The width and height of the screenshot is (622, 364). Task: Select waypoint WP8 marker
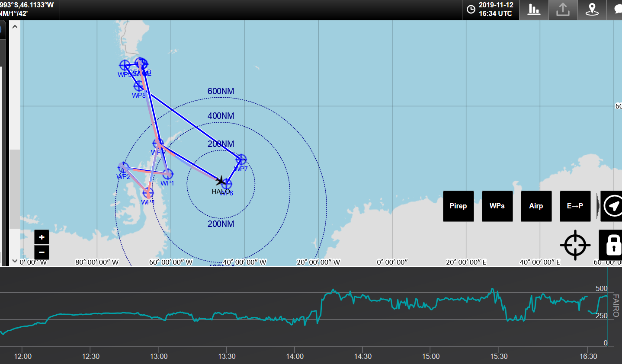(x=139, y=86)
